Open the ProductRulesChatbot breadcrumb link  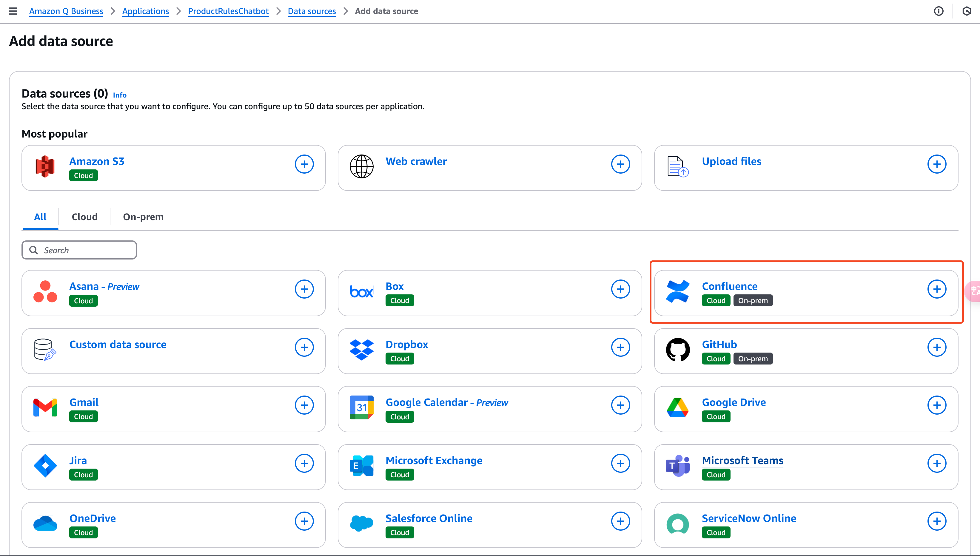pyautogui.click(x=228, y=11)
